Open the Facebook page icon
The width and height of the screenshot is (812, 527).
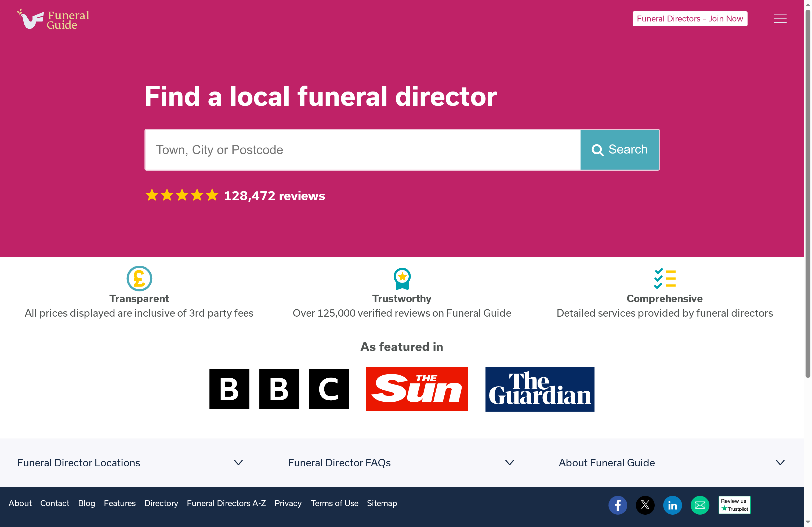(x=618, y=505)
